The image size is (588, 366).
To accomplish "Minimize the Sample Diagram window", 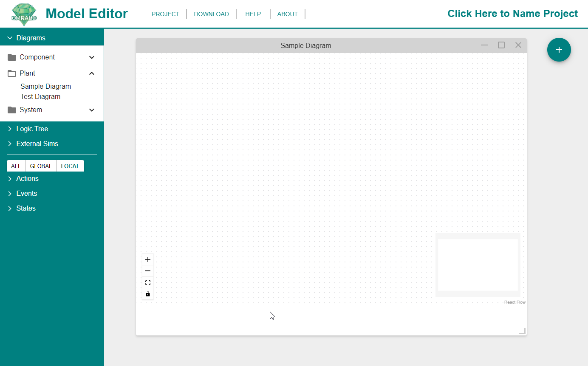I will [x=484, y=45].
